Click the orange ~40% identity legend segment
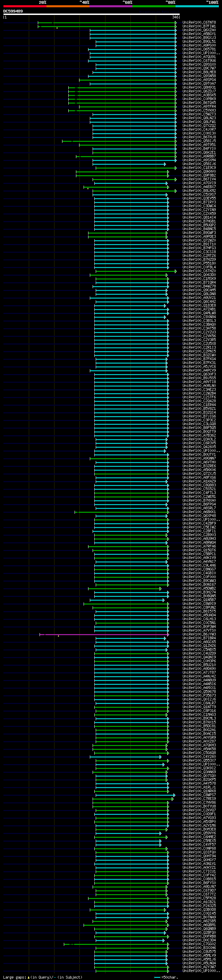 [x=68, y=6]
